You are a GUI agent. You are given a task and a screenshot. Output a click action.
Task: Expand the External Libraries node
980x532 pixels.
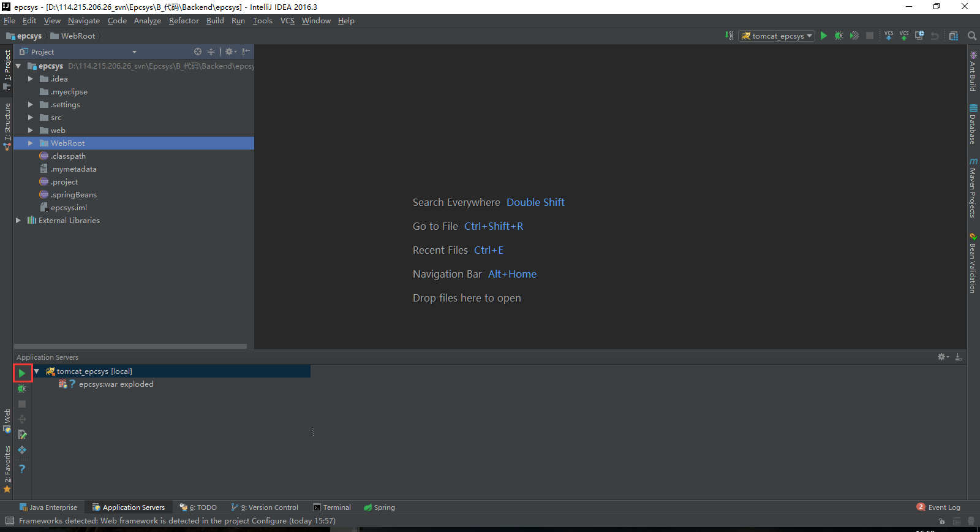coord(18,221)
